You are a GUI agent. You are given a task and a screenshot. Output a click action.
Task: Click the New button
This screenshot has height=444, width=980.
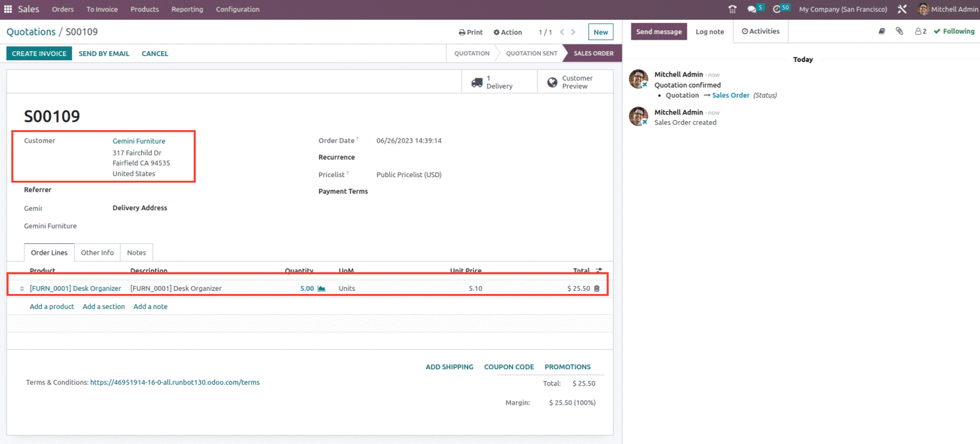click(601, 33)
